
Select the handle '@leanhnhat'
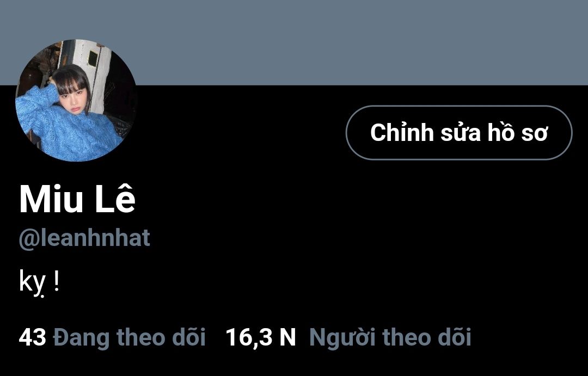(84, 238)
